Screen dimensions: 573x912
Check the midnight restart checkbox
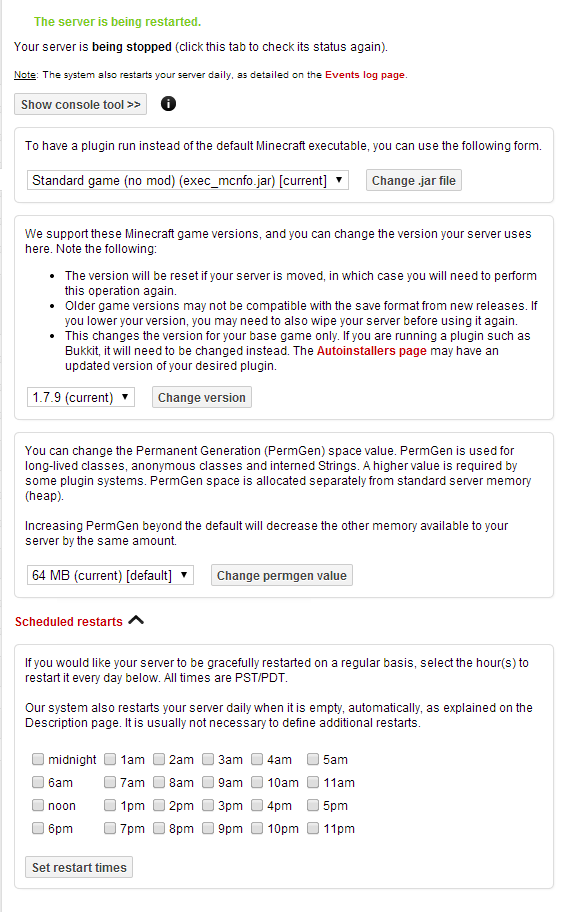38,759
